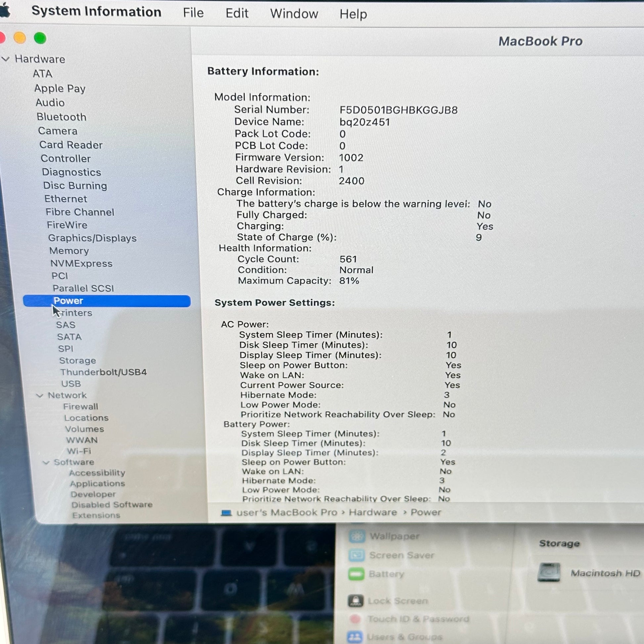The height and width of the screenshot is (644, 644).
Task: Click Hardware in the path bar
Action: 373,512
